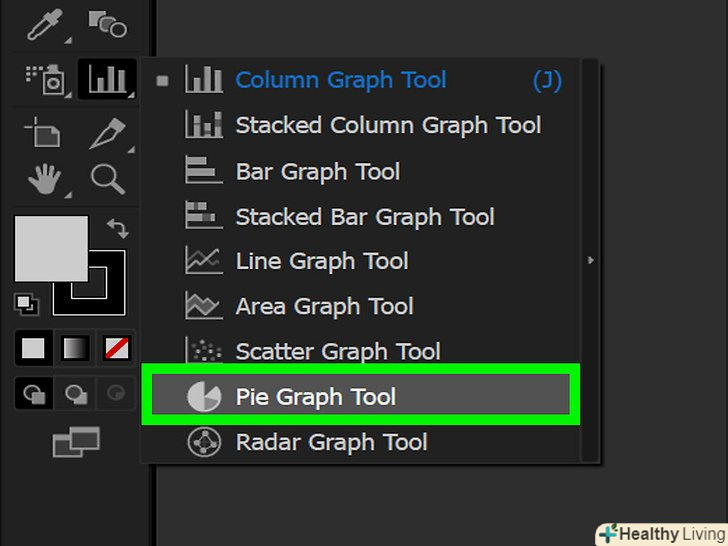Select the Eyedropper tool

pyautogui.click(x=41, y=24)
